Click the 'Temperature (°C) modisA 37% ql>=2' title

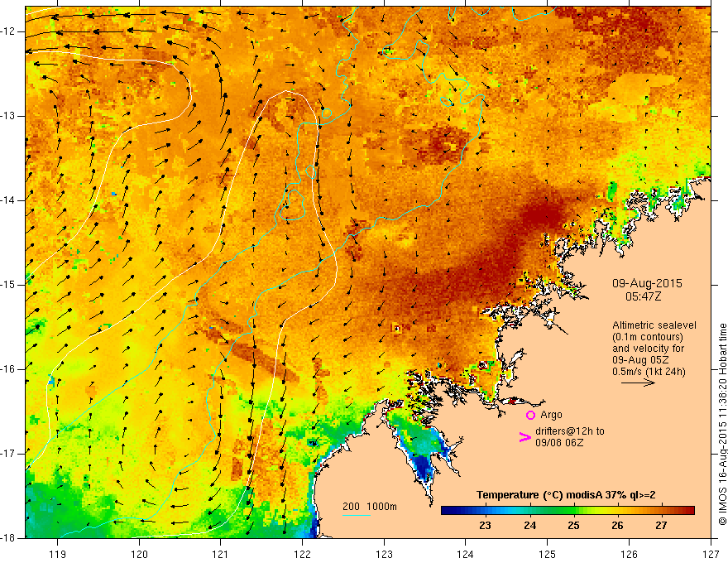pyautogui.click(x=566, y=495)
